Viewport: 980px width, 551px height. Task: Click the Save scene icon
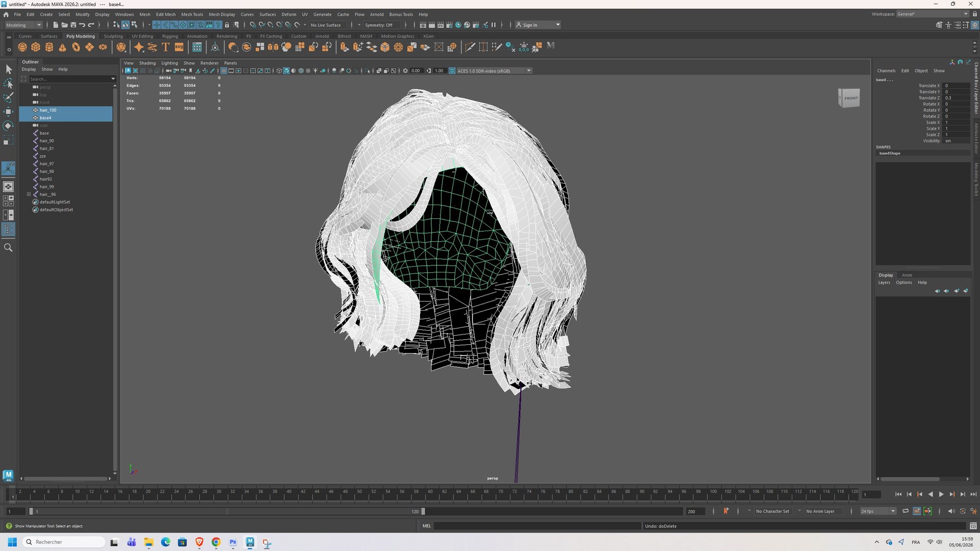click(73, 25)
